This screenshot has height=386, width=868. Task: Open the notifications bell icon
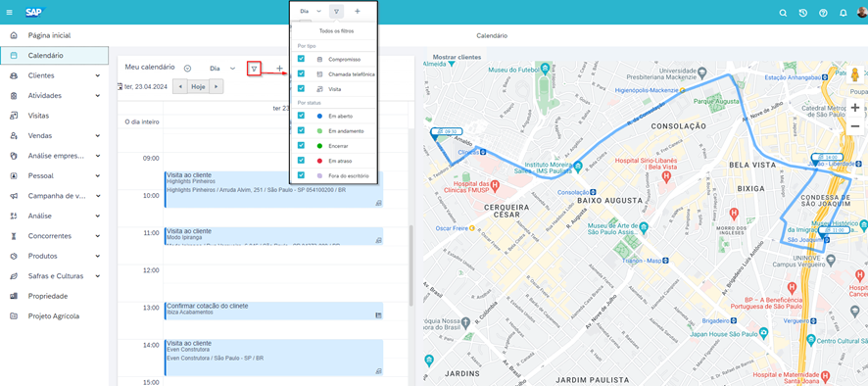pyautogui.click(x=844, y=13)
